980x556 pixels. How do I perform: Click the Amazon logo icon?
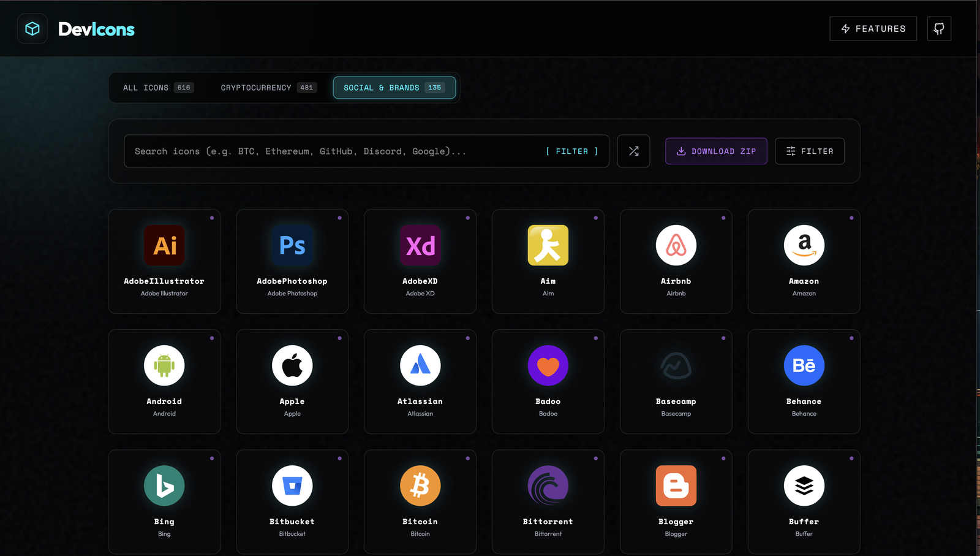click(x=804, y=245)
